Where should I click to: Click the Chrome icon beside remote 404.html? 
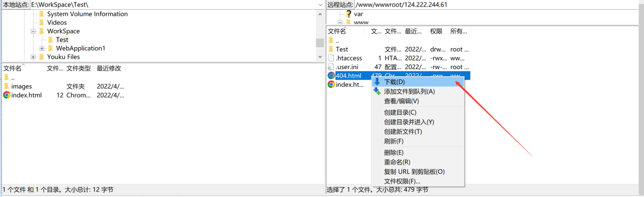[331, 76]
